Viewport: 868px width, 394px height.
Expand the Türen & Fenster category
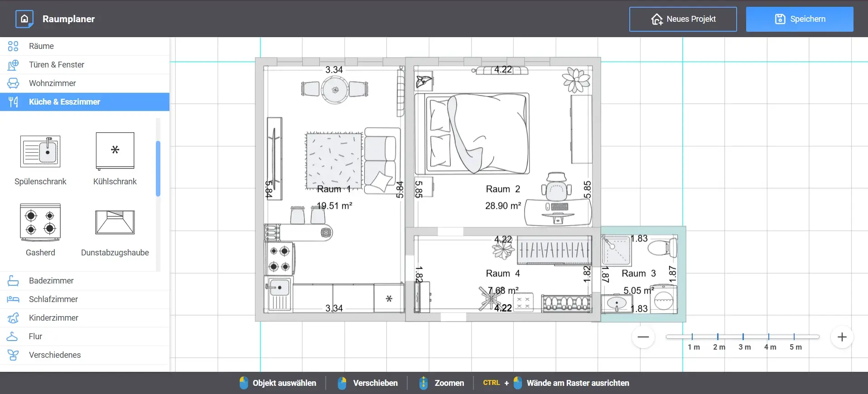pos(85,65)
